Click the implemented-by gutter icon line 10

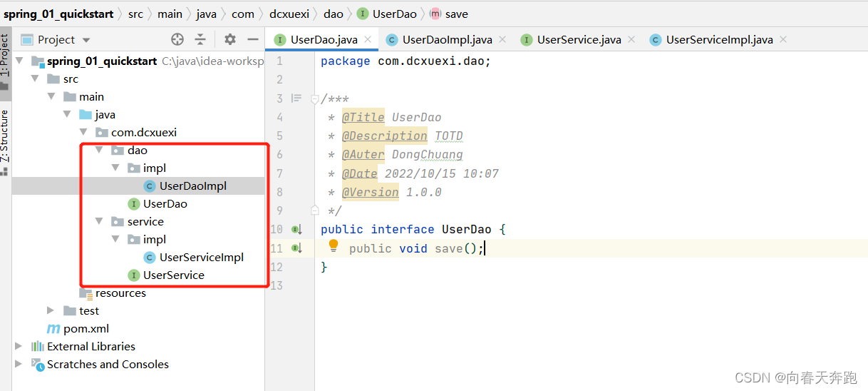(x=297, y=230)
